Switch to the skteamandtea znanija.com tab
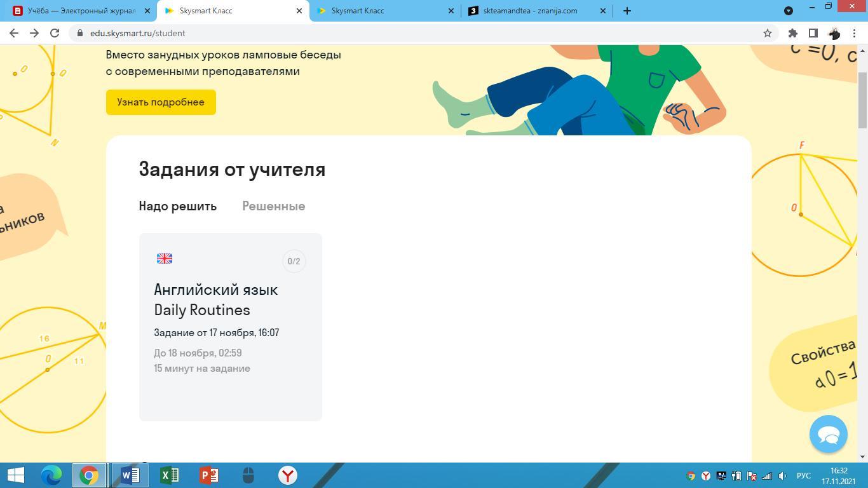The height and width of the screenshot is (488, 868). tap(537, 11)
